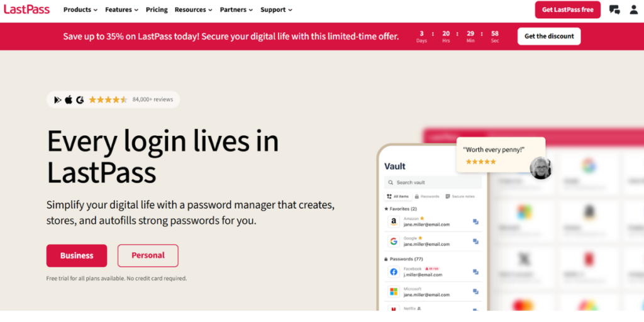The image size is (644, 322).
Task: Choose the Personal plan button
Action: pyautogui.click(x=148, y=255)
